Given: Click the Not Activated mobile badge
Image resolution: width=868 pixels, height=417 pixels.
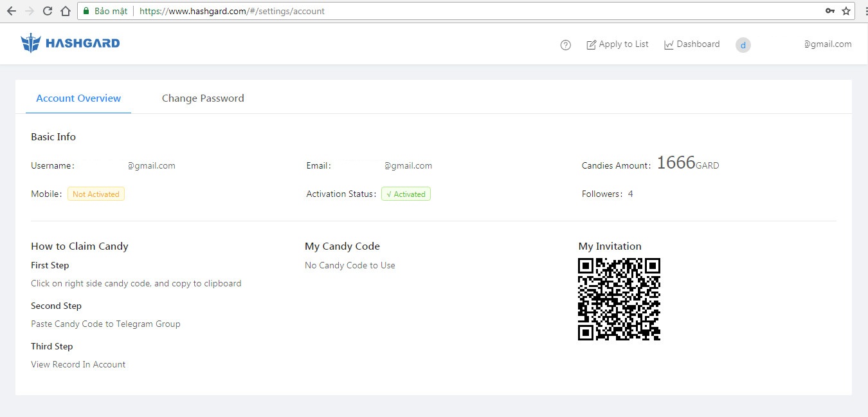Looking at the screenshot, I should [x=96, y=194].
